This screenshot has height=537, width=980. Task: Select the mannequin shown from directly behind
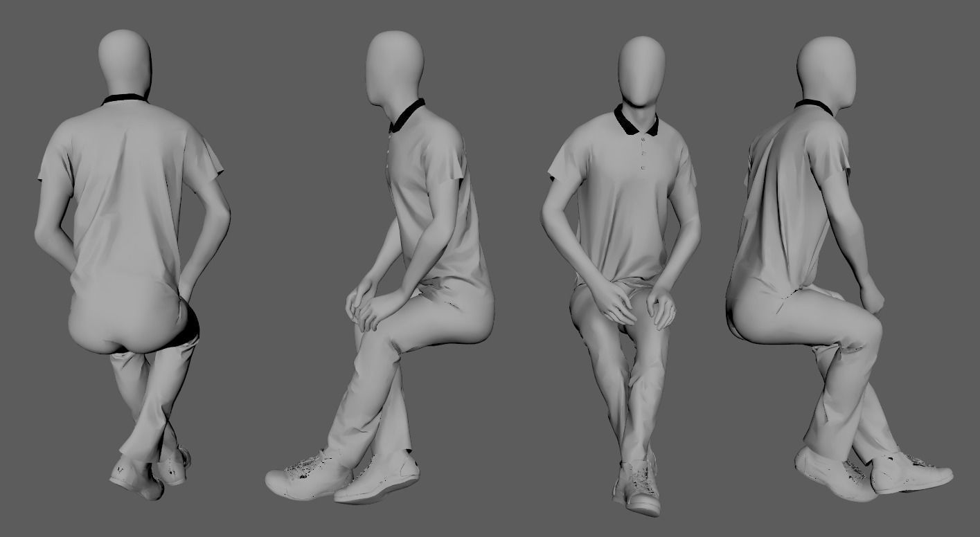[x=132, y=263]
